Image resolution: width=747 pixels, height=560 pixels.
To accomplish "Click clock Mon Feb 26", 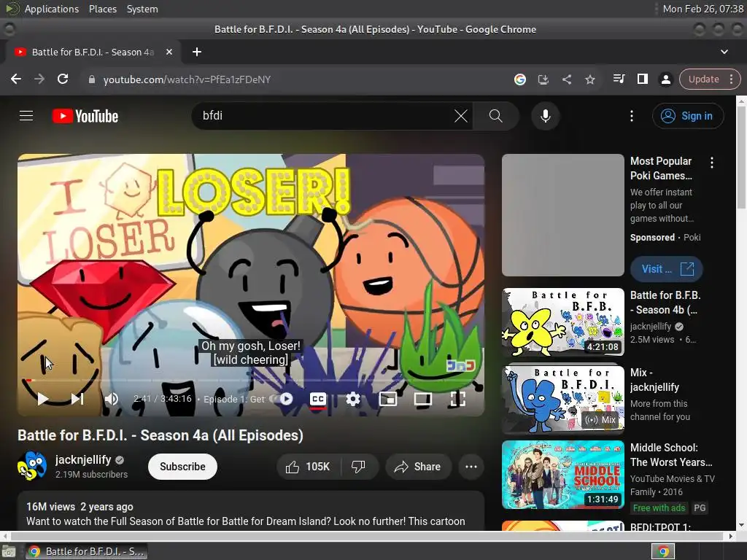I will pyautogui.click(x=703, y=9).
